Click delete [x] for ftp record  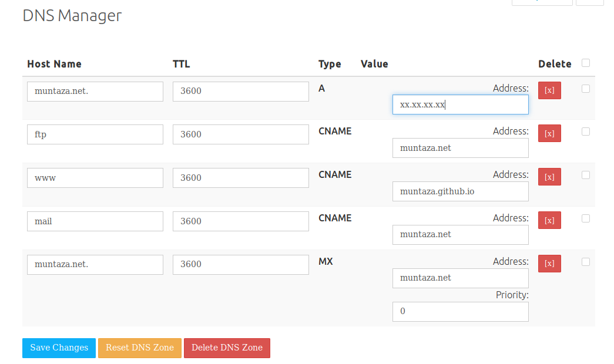point(549,133)
